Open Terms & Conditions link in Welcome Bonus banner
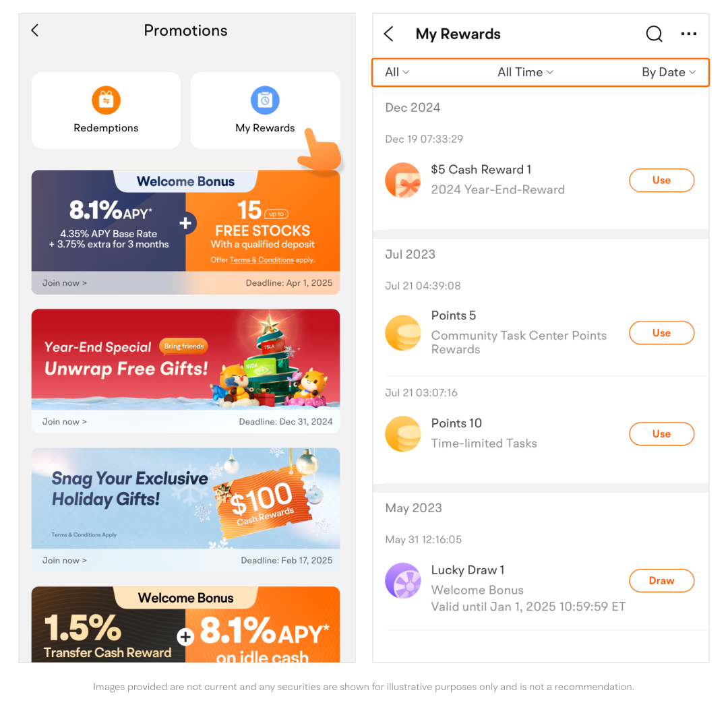Screen dimensions: 728x707 (262, 260)
